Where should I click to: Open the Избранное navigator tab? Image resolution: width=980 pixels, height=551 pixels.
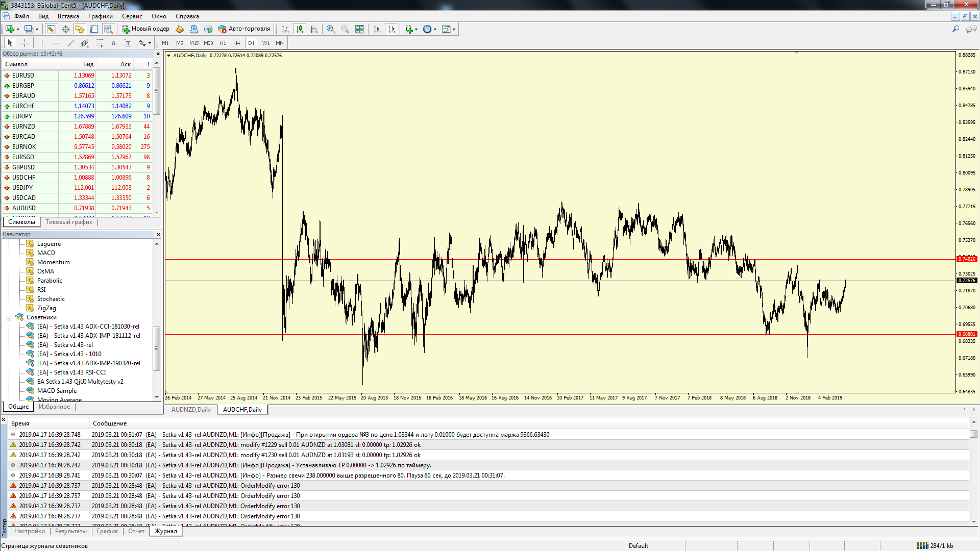pos(55,407)
